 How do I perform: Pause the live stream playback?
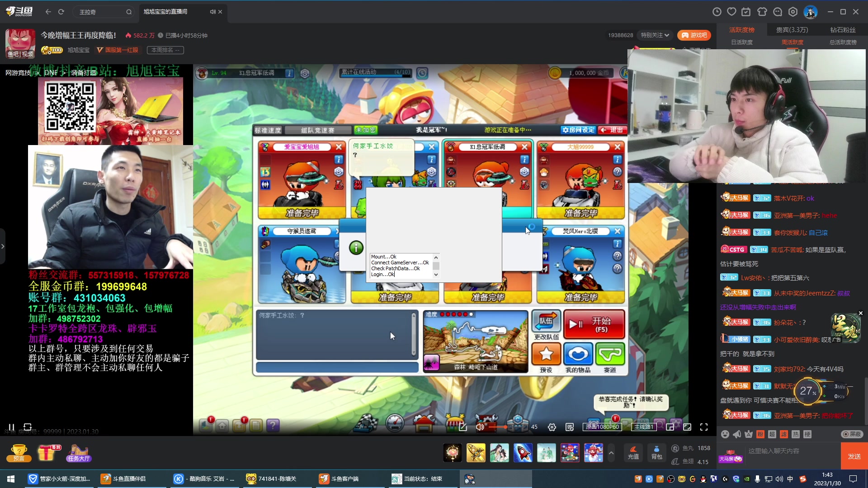point(12,427)
